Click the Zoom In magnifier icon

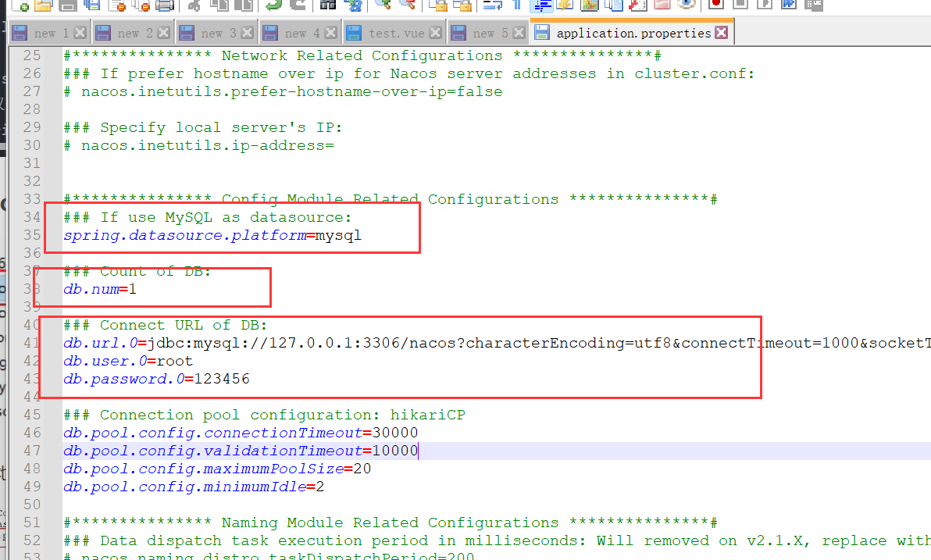click(383, 5)
